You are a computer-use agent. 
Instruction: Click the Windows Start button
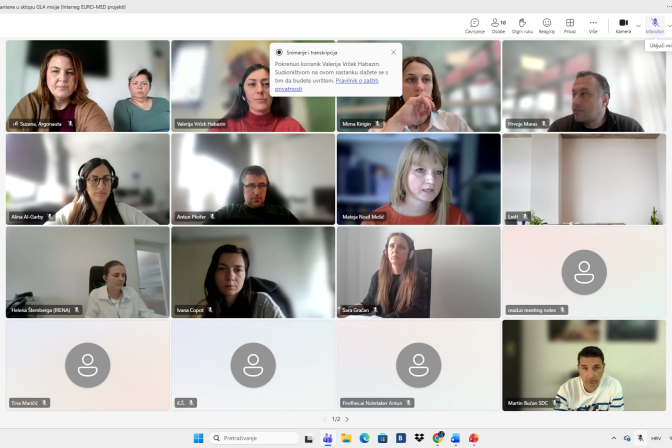198,438
